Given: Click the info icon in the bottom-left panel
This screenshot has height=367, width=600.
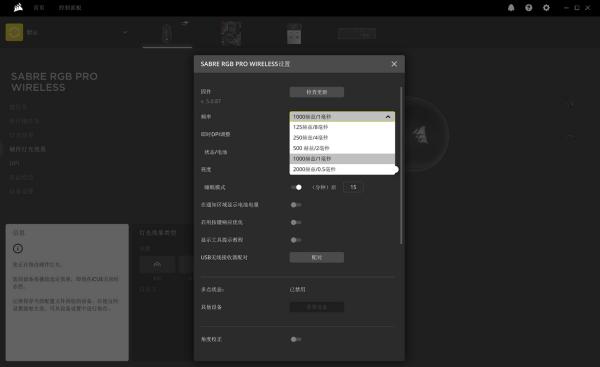Looking at the screenshot, I should pyautogui.click(x=18, y=249).
